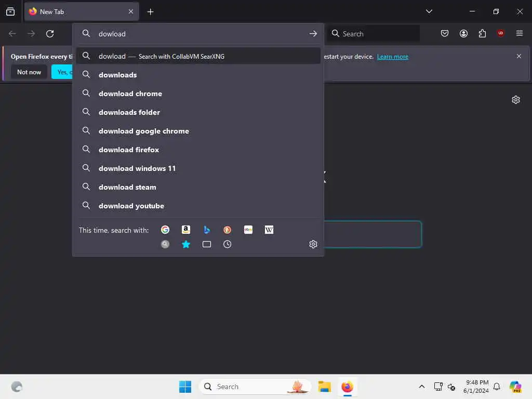This screenshot has height=399, width=532.
Task: Search this time with Wikipedia
Action: tap(269, 230)
